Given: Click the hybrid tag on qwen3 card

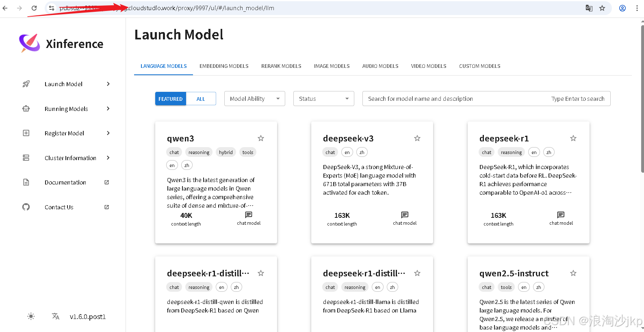Looking at the screenshot, I should pyautogui.click(x=226, y=152).
